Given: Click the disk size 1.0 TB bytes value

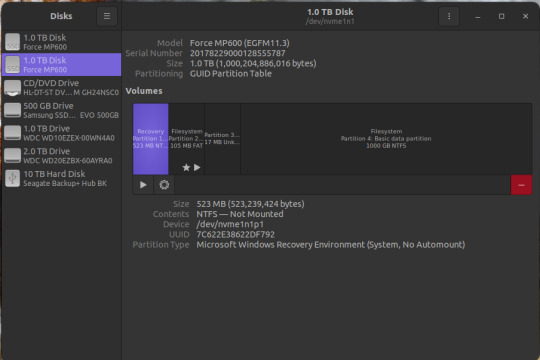Looking at the screenshot, I should [253, 64].
